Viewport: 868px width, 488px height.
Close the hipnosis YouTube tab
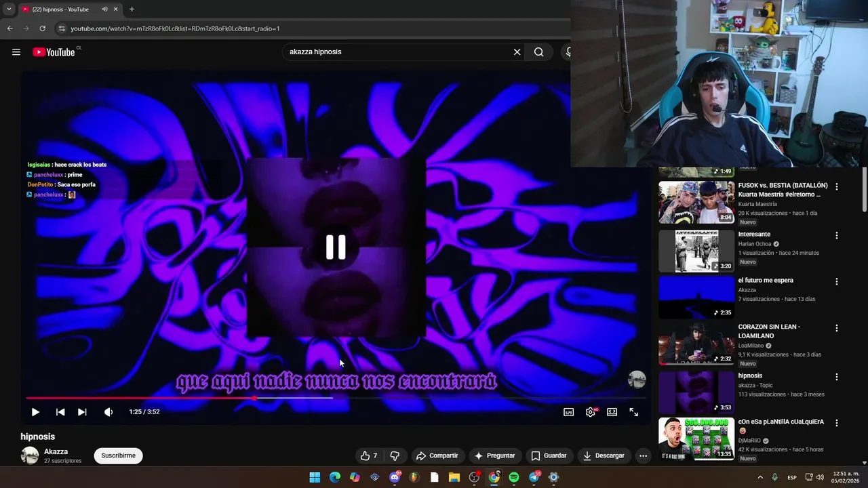click(116, 9)
